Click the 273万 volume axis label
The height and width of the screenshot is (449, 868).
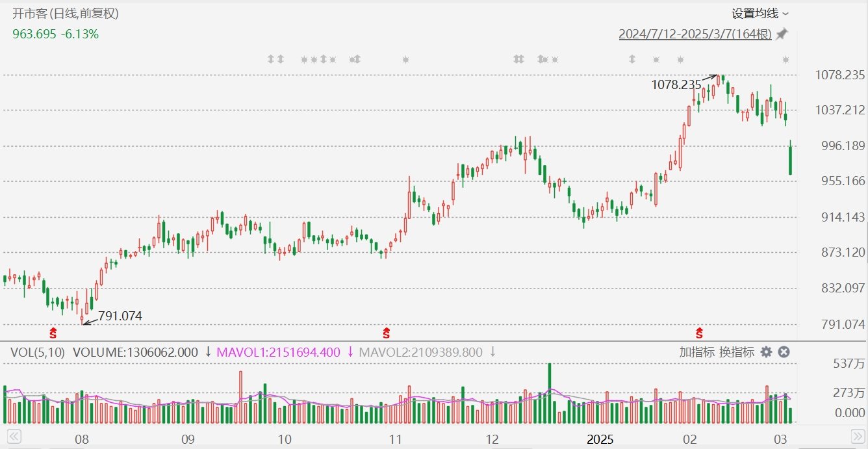pyautogui.click(x=850, y=392)
